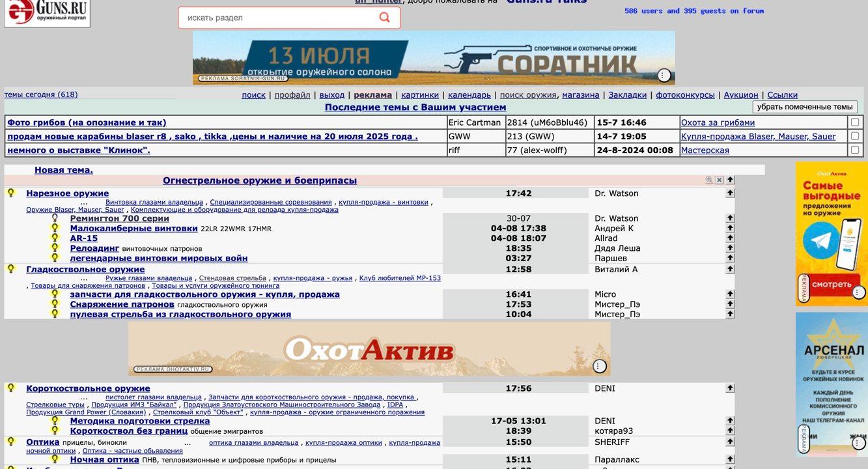Viewport: 868px width, 469px height.
Task: Open Стендовая стрельба link
Action: coord(232,278)
